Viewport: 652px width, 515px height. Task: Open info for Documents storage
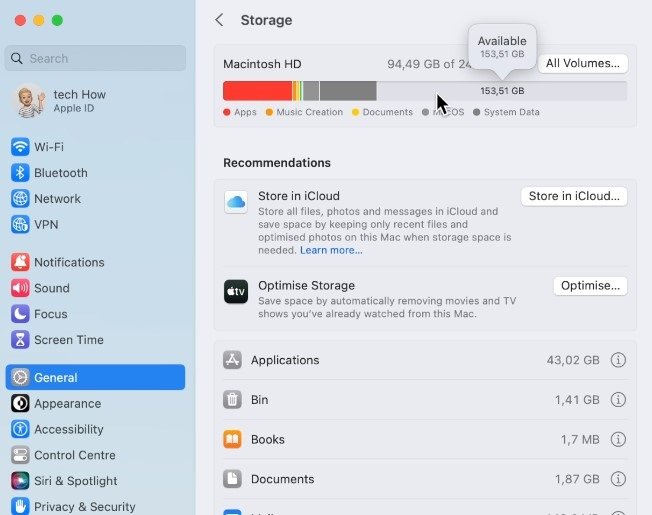tap(618, 479)
